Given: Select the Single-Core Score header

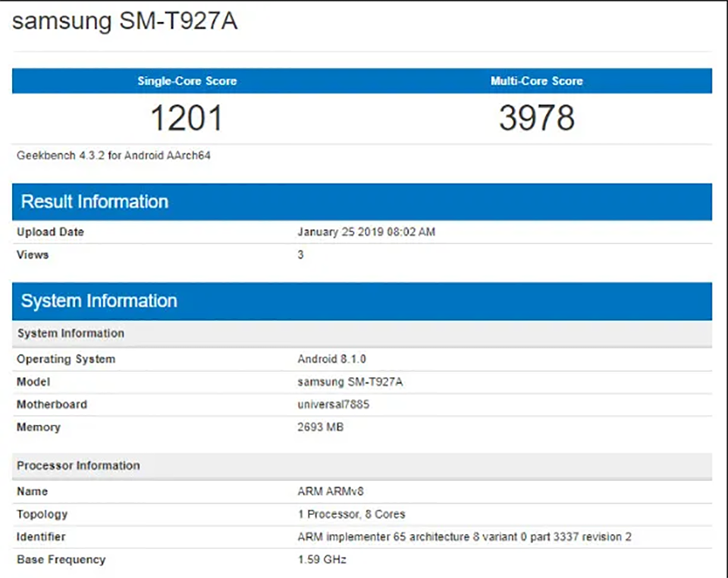Looking at the screenshot, I should tap(187, 80).
